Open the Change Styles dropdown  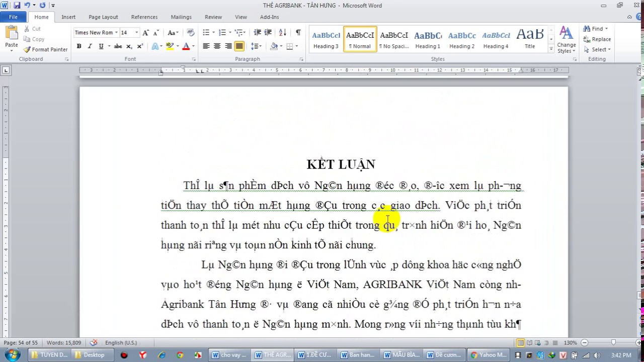(566, 40)
